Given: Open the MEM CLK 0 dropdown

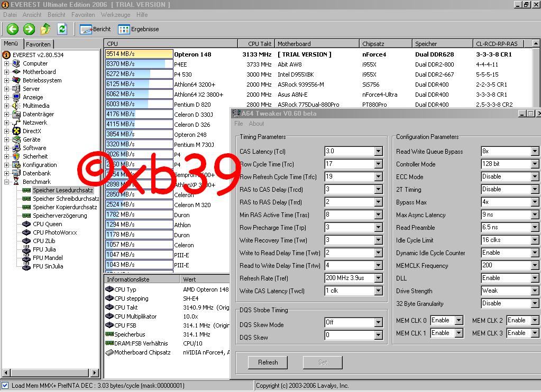Looking at the screenshot, I should tap(459, 320).
